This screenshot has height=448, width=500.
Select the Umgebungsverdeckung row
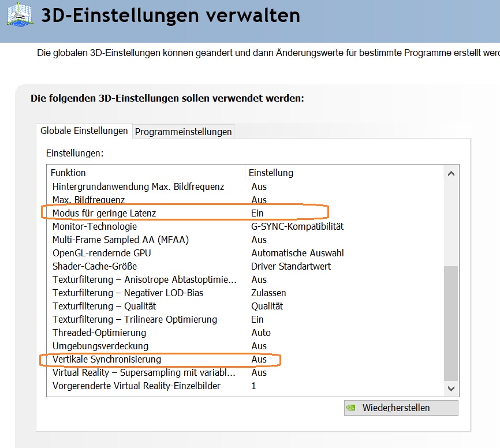tap(245, 346)
